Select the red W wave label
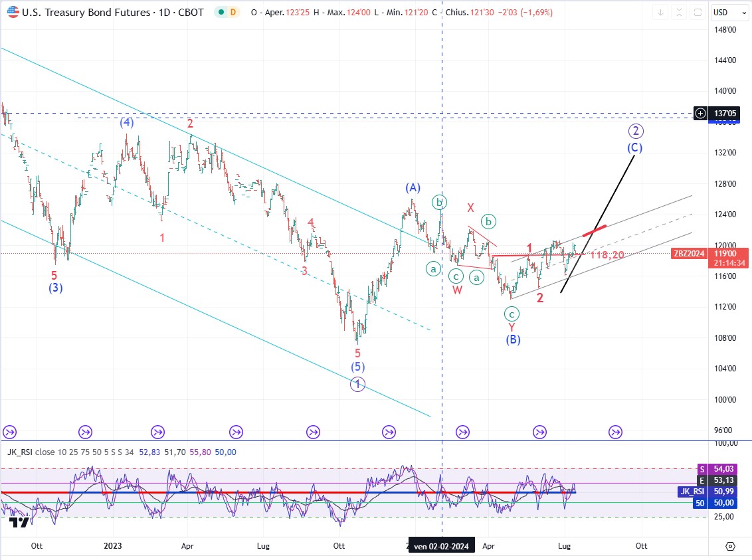 pos(458,290)
